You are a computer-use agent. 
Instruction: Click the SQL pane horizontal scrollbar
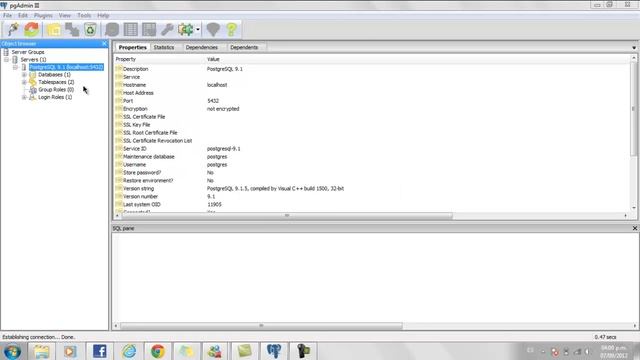(261, 326)
